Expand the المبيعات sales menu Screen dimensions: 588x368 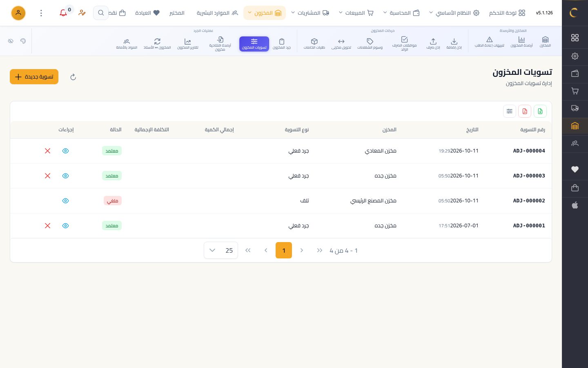point(356,13)
